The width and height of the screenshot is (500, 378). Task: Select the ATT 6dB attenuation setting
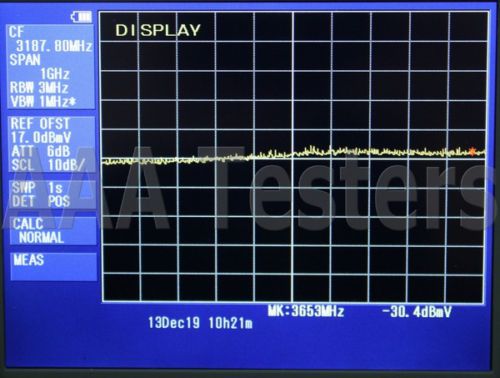tap(41, 151)
